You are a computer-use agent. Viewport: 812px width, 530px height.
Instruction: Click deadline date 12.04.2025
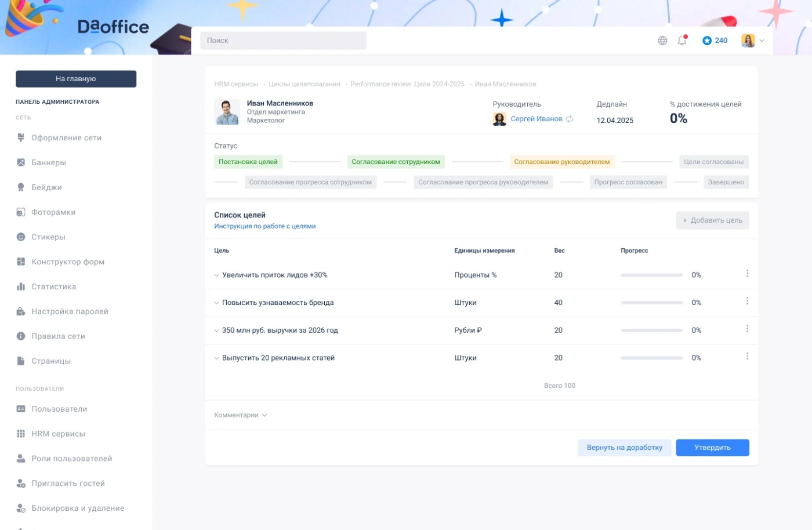(615, 121)
